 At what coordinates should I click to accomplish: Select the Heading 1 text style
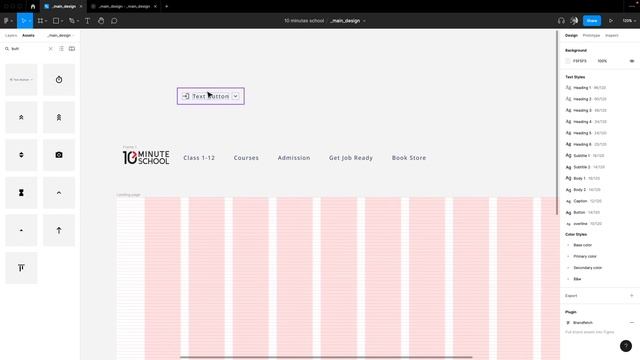click(586, 88)
